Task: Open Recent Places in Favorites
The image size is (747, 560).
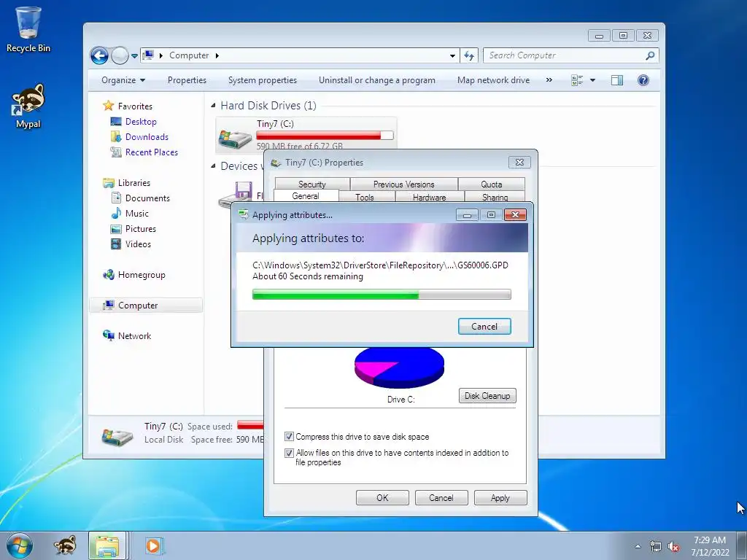Action: [x=151, y=152]
